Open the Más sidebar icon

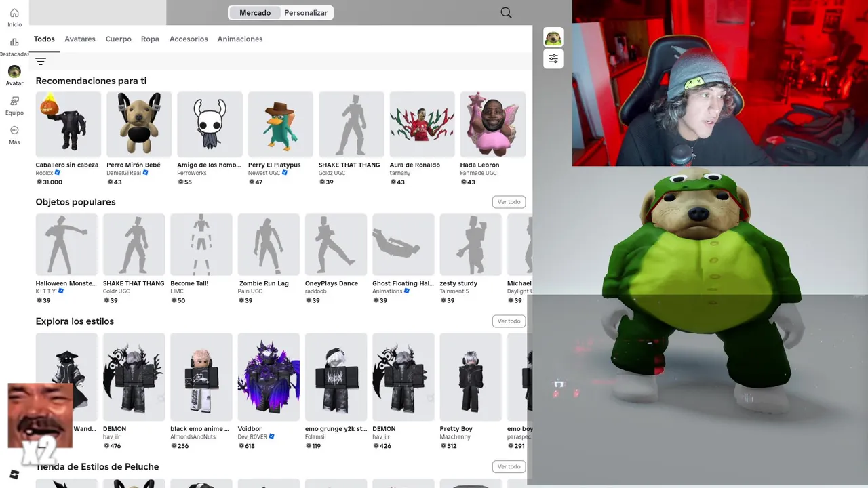pos(14,130)
